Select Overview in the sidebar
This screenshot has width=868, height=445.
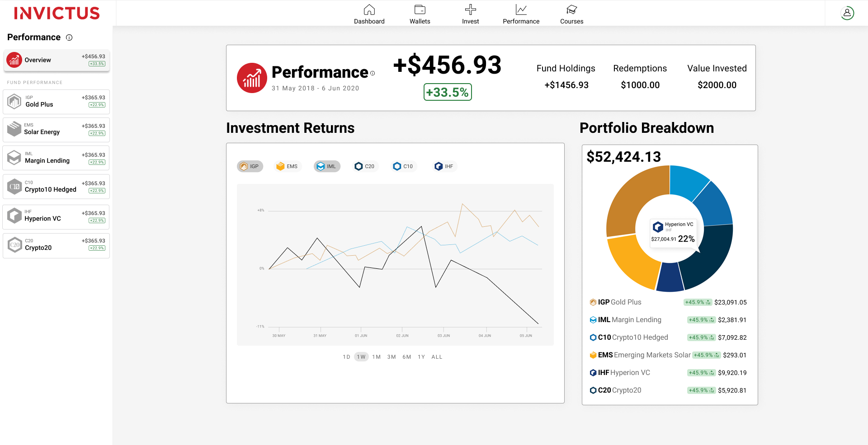tap(57, 60)
